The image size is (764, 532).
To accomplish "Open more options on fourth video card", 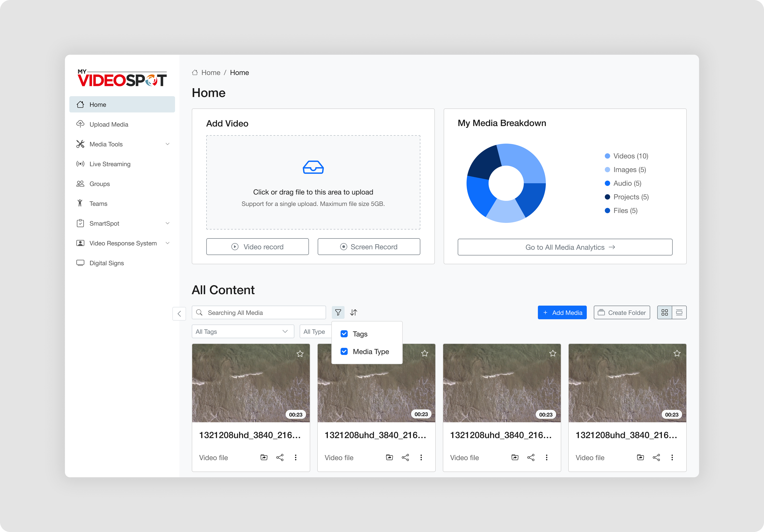I will click(x=672, y=458).
